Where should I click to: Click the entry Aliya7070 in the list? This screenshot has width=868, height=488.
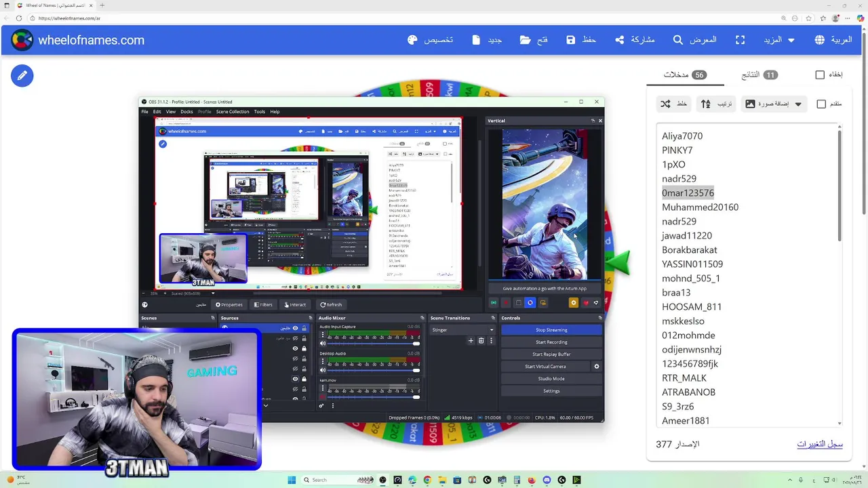pyautogui.click(x=682, y=136)
